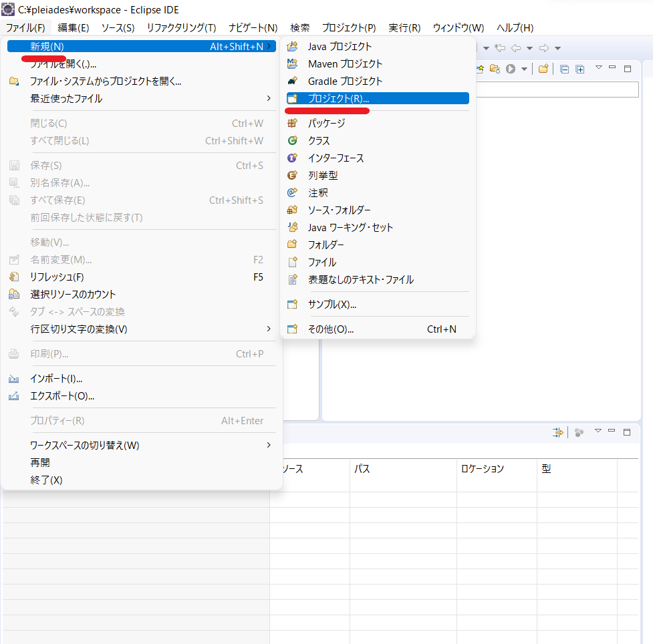Create a new フォルダー
This screenshot has width=653, height=644.
coord(378,245)
